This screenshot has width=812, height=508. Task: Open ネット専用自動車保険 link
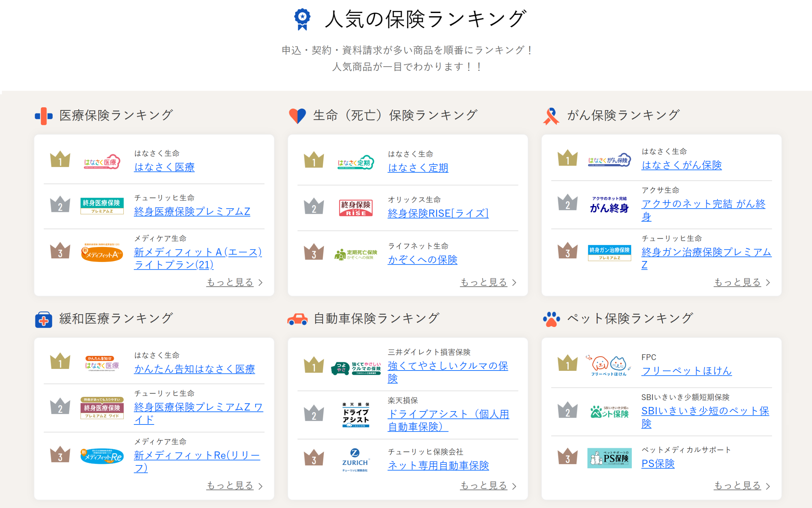438,465
